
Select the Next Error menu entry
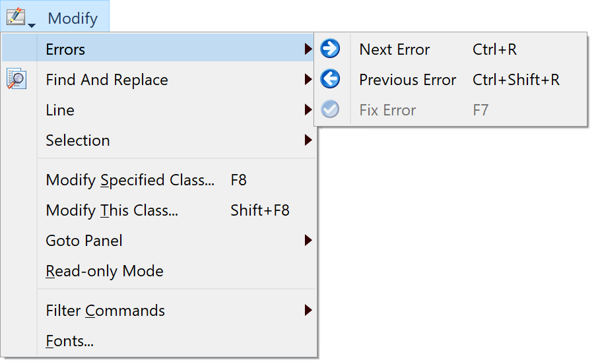tap(450, 49)
